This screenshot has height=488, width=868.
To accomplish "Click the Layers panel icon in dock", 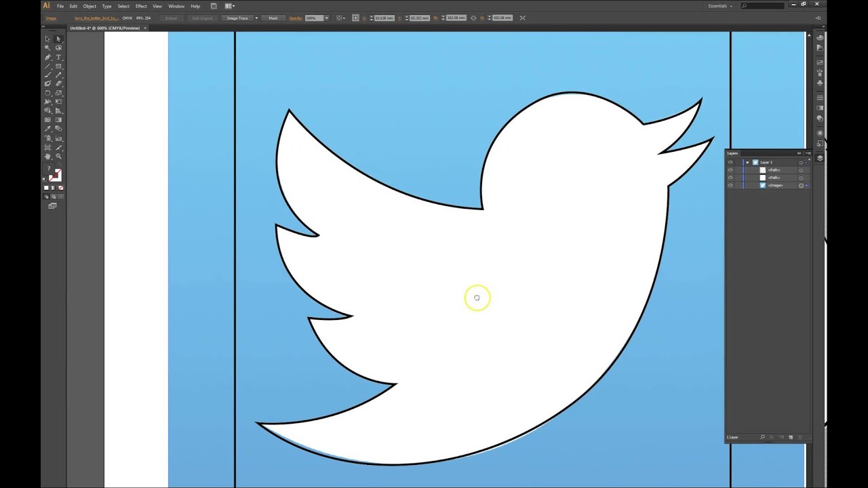I will click(820, 159).
